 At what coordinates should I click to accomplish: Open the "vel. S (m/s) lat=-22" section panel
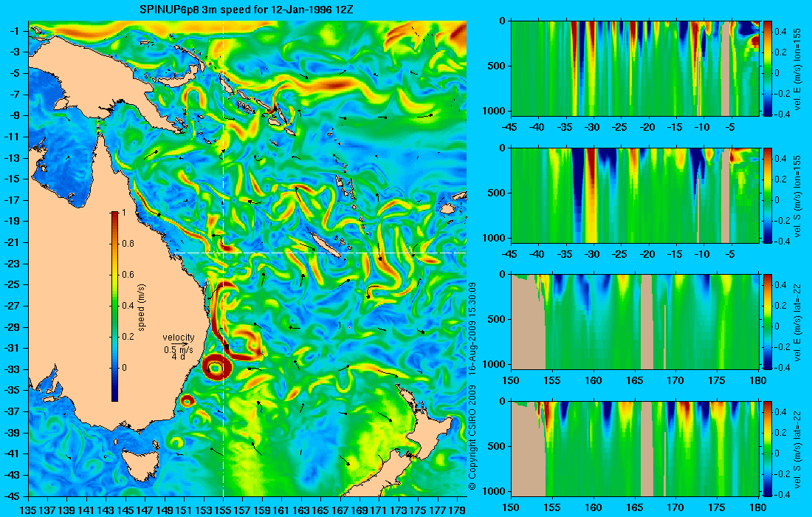click(635, 448)
